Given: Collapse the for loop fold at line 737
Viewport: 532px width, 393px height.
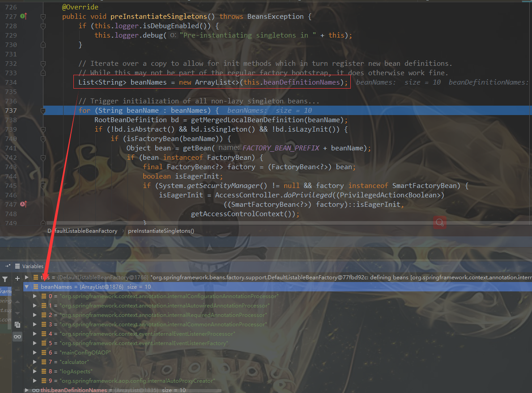Looking at the screenshot, I should [x=43, y=110].
